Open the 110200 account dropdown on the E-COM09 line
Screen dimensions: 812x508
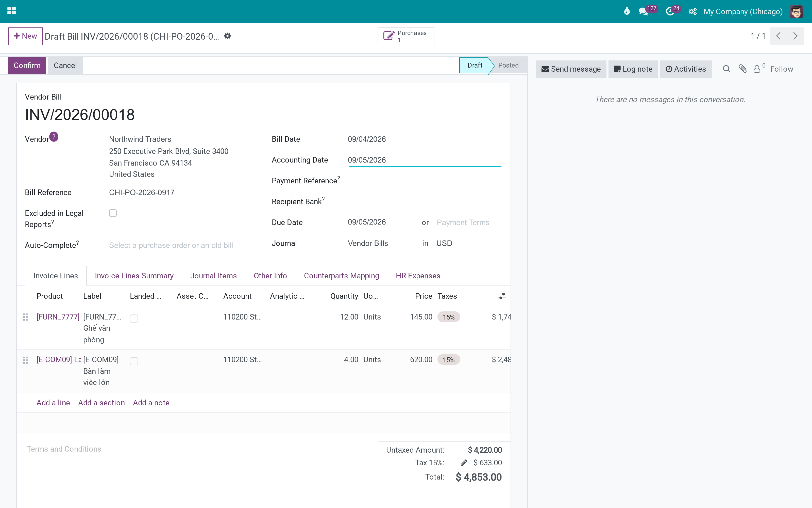(x=243, y=359)
